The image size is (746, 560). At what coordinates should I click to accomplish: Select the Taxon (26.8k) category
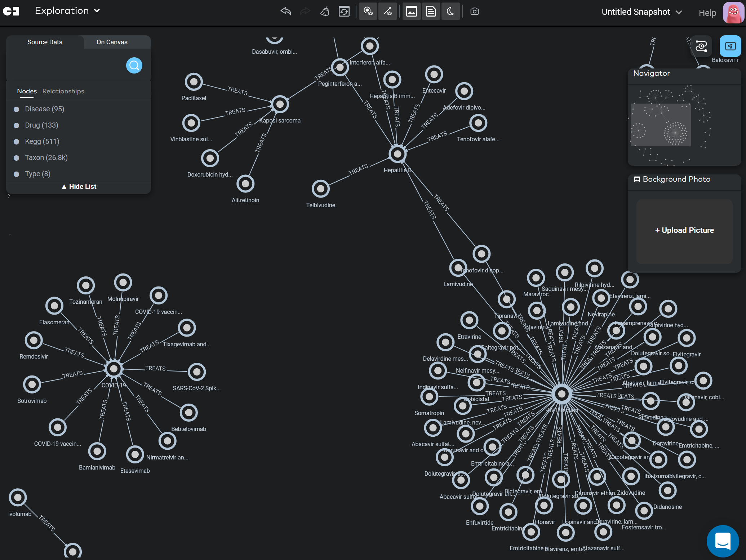click(x=46, y=157)
